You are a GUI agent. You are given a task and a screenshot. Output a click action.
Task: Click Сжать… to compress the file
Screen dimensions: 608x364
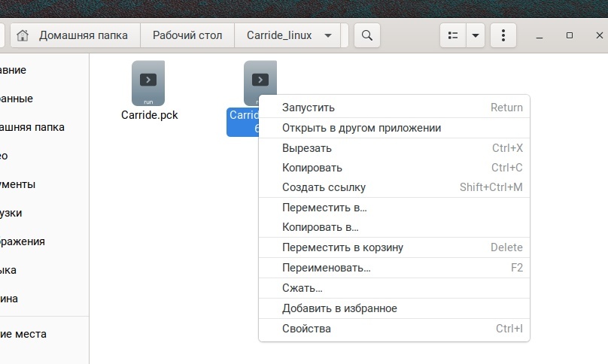tap(302, 288)
